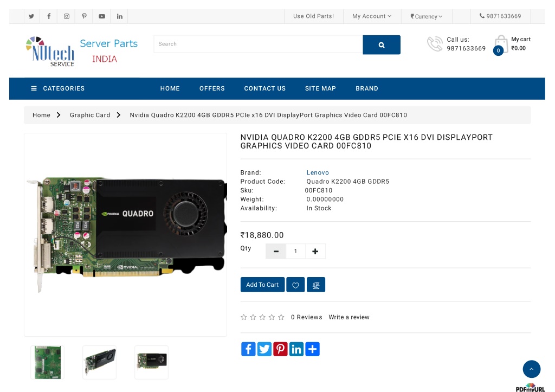Click the quantity value field

click(295, 252)
